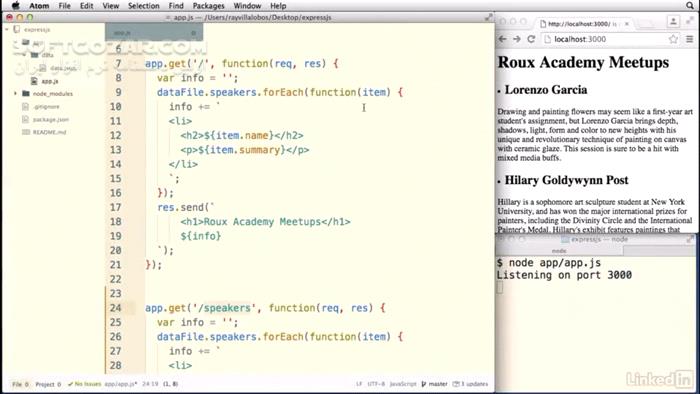Open the Help menu
700x394 pixels.
[278, 6]
